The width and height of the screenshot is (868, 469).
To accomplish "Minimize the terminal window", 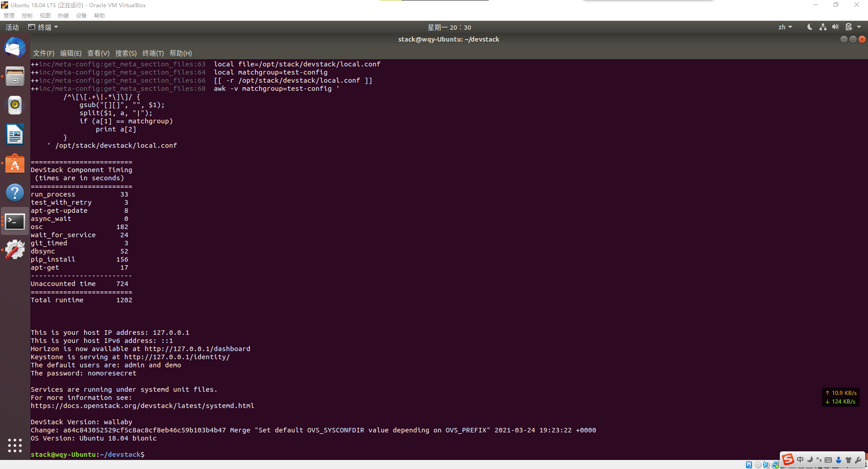I will click(844, 39).
